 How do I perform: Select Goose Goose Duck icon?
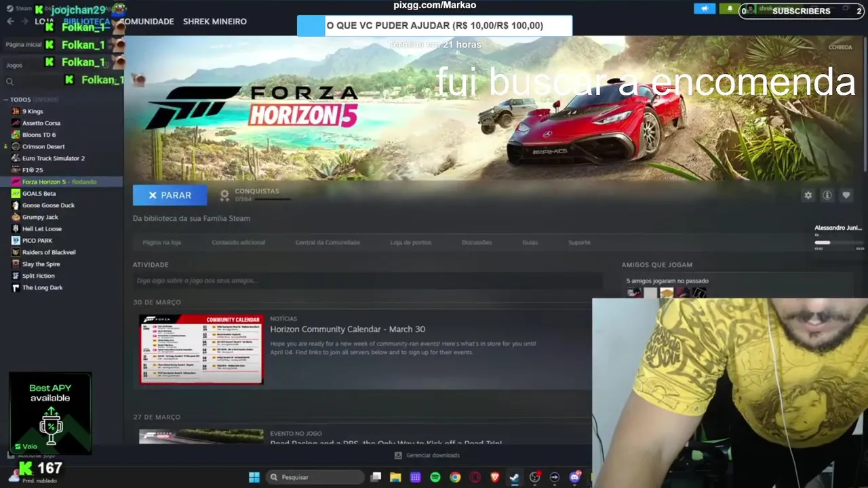coord(16,205)
